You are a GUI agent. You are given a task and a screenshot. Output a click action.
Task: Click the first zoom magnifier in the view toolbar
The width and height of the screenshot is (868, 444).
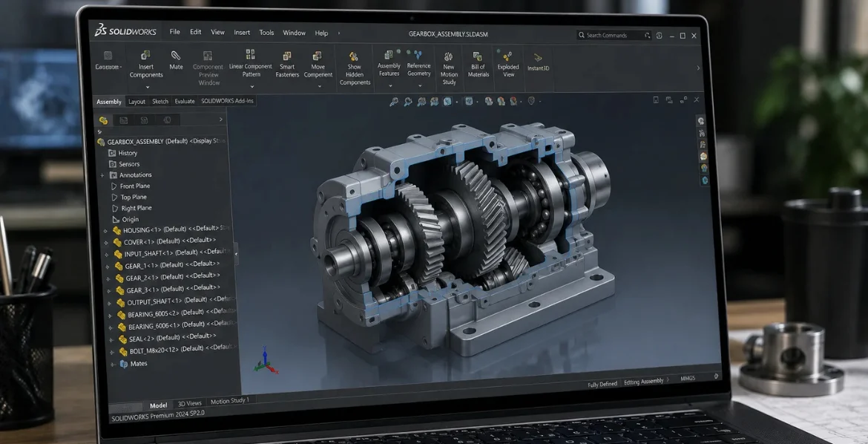tap(394, 102)
